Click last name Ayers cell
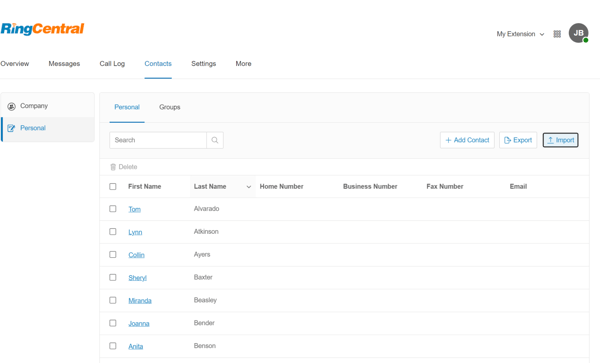This screenshot has height=363, width=600. pos(202,254)
